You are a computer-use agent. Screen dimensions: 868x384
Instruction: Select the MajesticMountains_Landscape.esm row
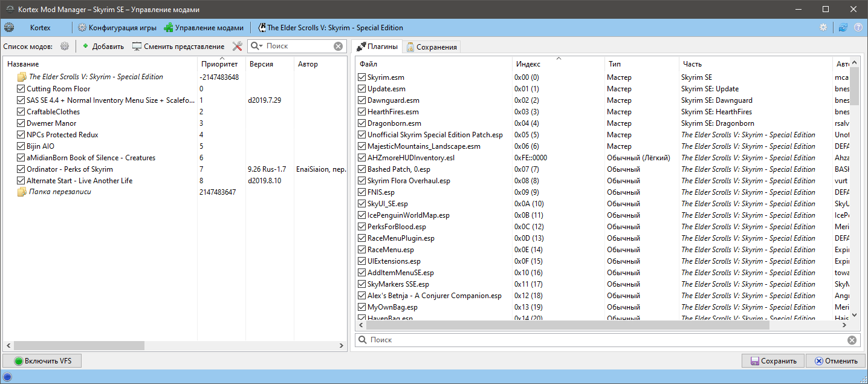point(603,146)
